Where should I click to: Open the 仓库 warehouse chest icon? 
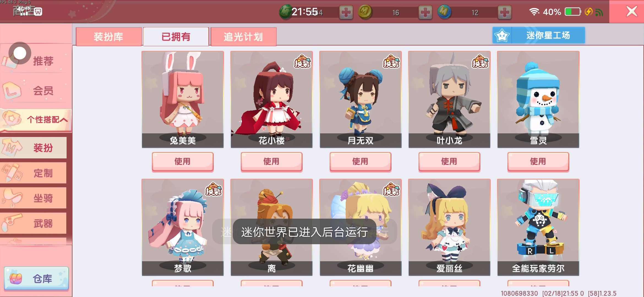[16, 279]
